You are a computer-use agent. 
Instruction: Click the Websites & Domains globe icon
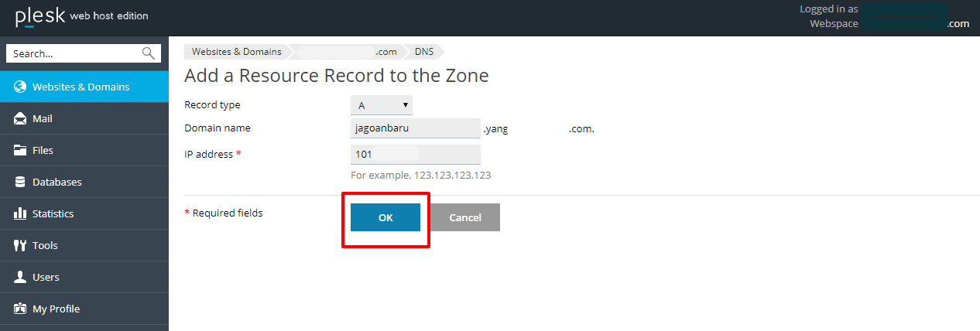pos(20,87)
